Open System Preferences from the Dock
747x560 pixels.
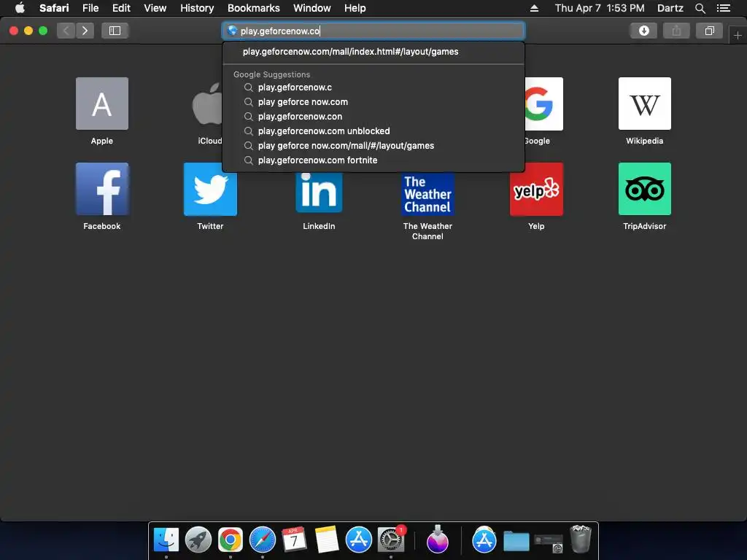(391, 540)
